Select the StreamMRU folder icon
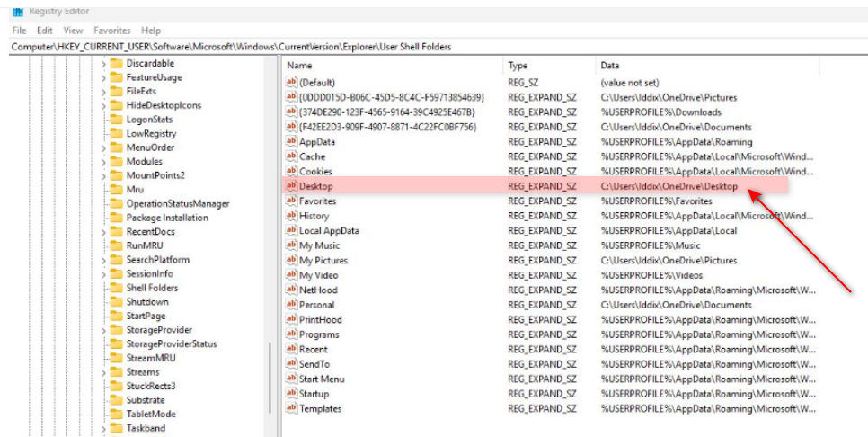 (x=116, y=358)
